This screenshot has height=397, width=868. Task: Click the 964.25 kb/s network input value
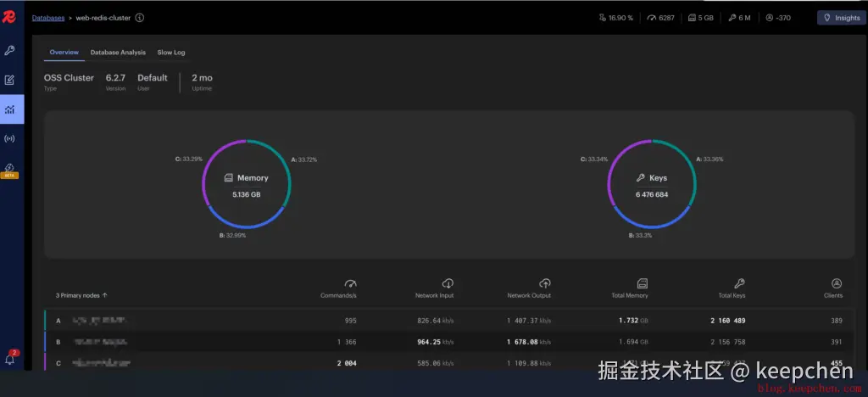(x=436, y=342)
